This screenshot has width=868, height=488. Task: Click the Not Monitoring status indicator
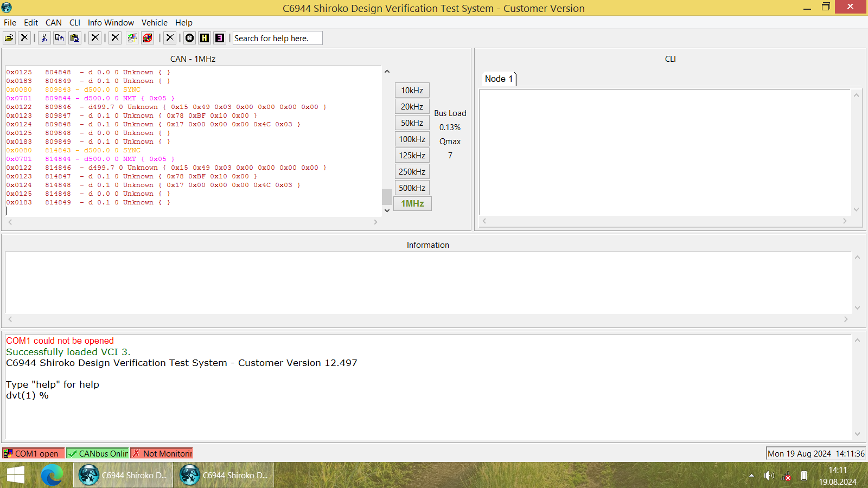coord(162,453)
